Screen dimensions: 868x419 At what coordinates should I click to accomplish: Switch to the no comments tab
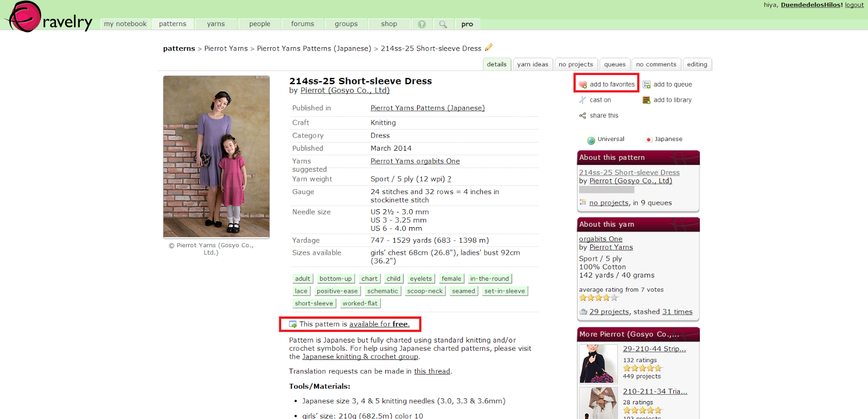coord(656,64)
